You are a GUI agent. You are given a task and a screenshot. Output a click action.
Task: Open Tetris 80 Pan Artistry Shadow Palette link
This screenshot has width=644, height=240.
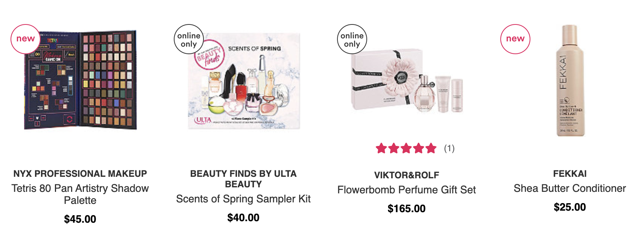(80, 194)
